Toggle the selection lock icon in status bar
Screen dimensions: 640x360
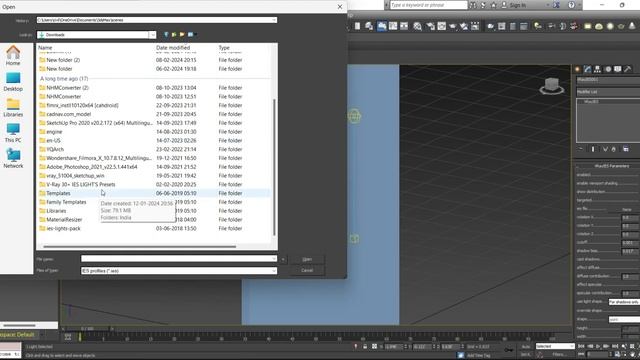coord(365,347)
